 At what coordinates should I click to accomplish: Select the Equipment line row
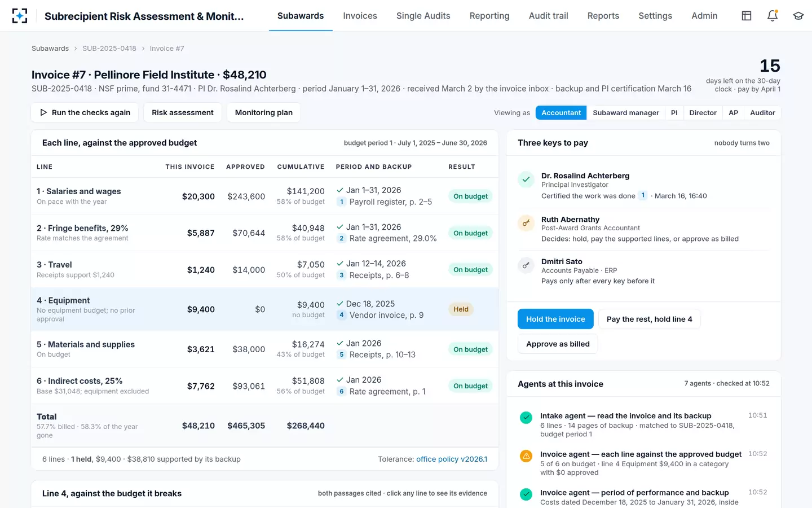(265, 309)
